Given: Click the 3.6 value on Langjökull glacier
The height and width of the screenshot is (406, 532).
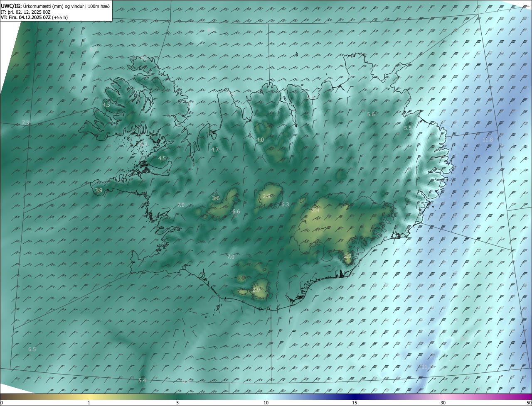Looking at the screenshot, I should pyautogui.click(x=216, y=198).
